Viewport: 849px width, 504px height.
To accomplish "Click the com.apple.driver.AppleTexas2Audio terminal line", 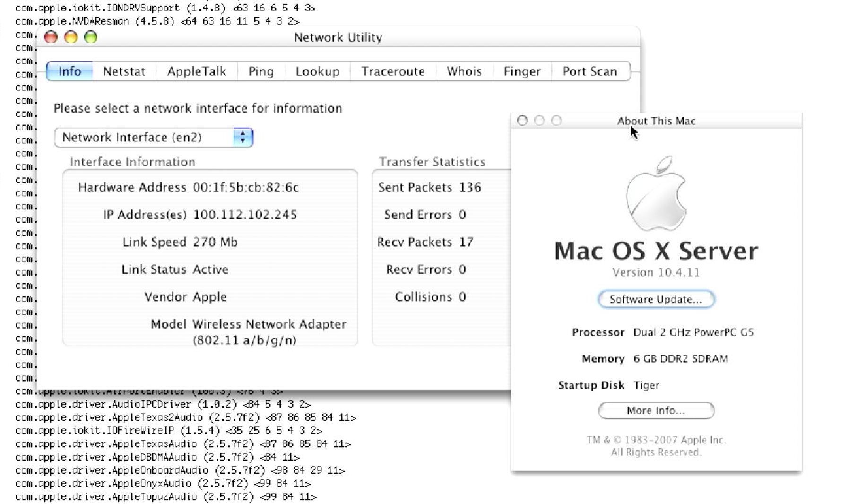I will point(186,418).
